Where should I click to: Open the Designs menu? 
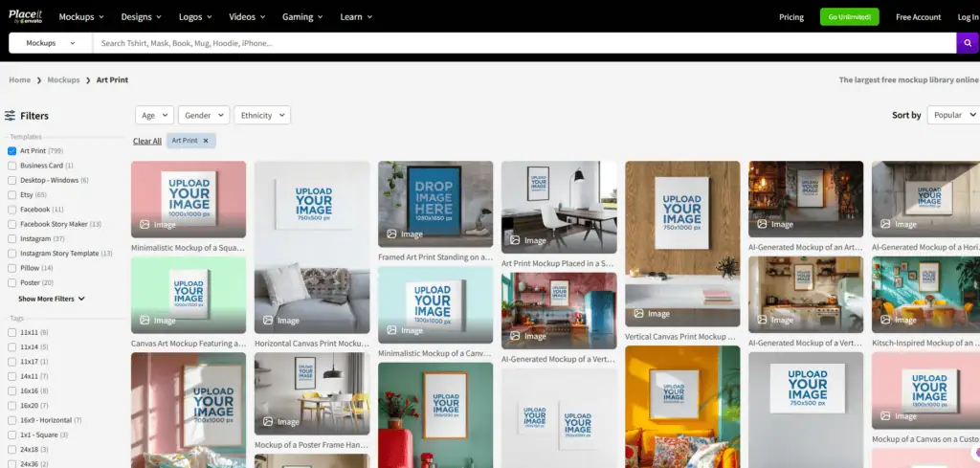click(142, 17)
